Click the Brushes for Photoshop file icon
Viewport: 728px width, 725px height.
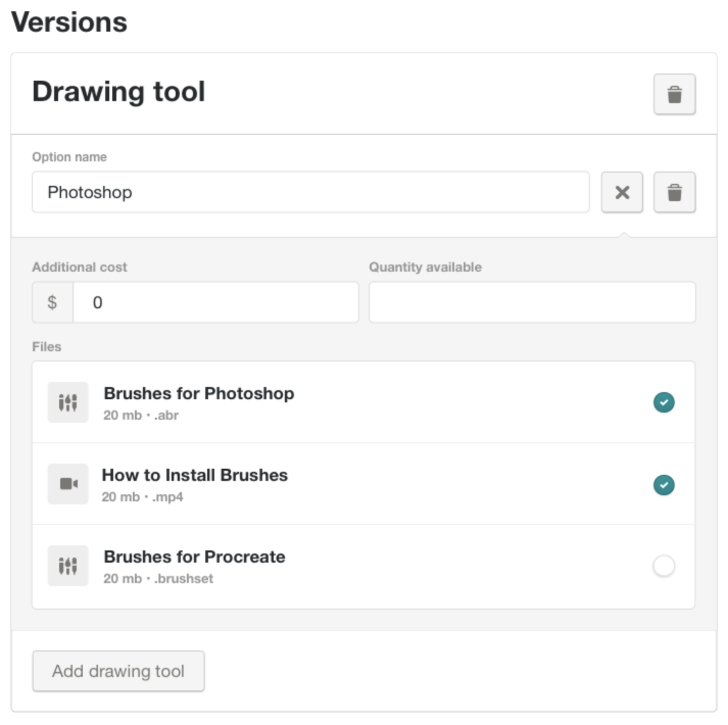tap(68, 402)
